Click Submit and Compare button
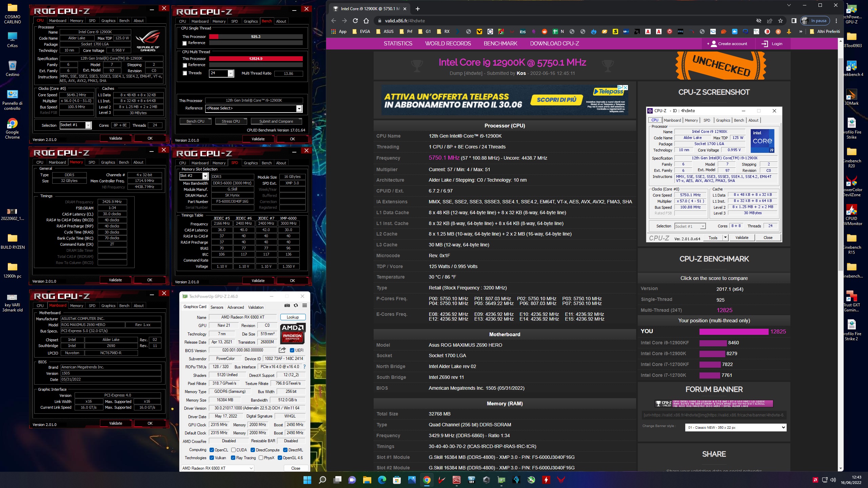 point(276,121)
